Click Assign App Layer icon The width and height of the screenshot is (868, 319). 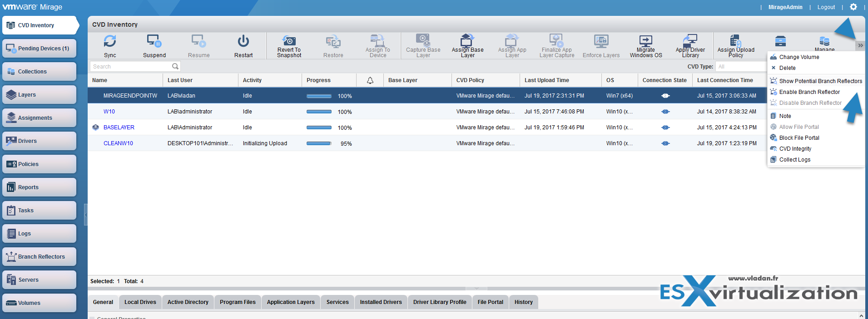point(512,40)
